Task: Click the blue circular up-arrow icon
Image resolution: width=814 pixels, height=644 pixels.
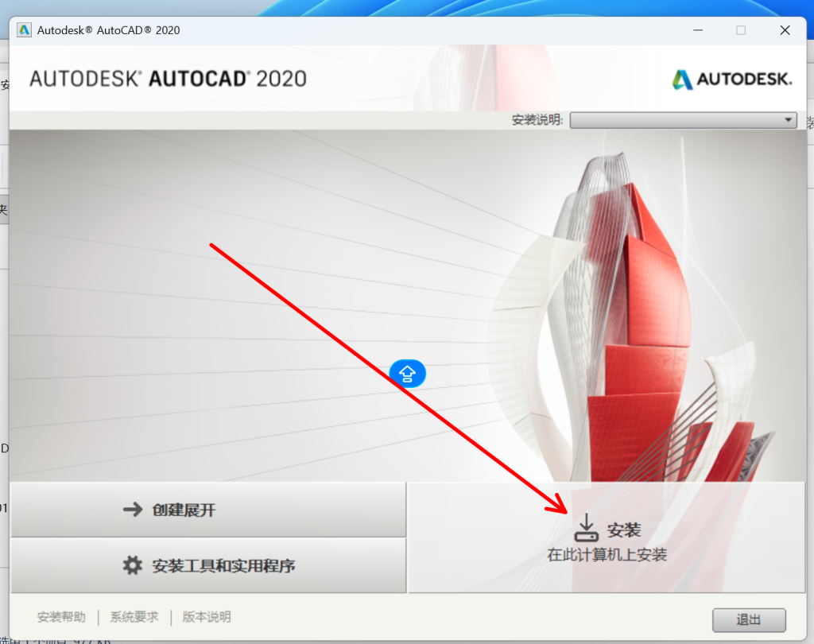Action: pos(407,373)
